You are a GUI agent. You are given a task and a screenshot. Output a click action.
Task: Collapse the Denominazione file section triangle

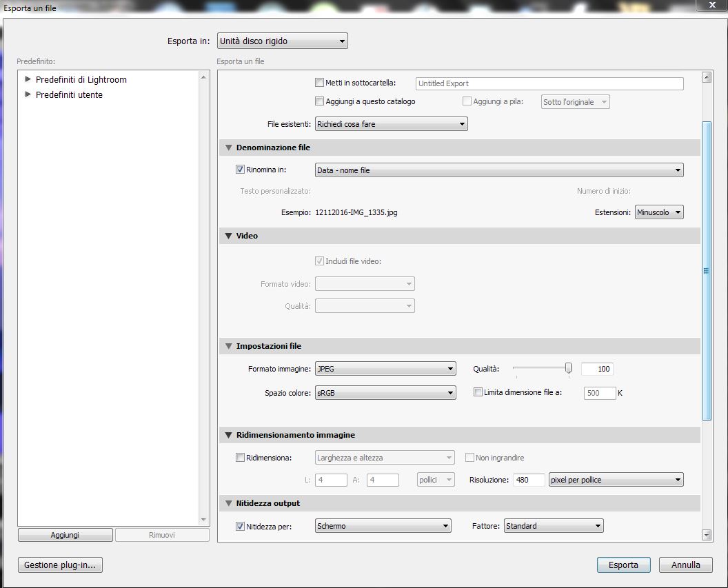click(x=228, y=148)
